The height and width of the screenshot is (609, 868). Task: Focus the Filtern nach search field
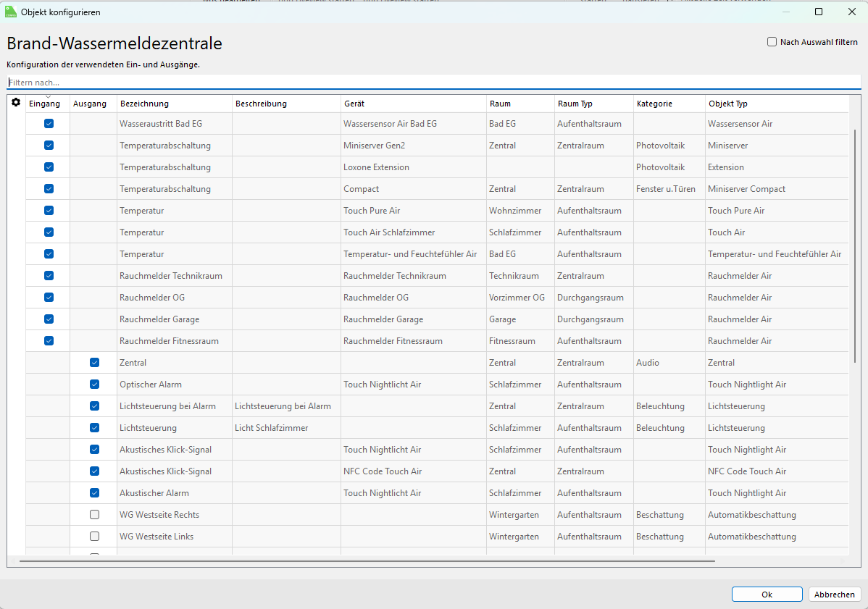pyautogui.click(x=433, y=83)
